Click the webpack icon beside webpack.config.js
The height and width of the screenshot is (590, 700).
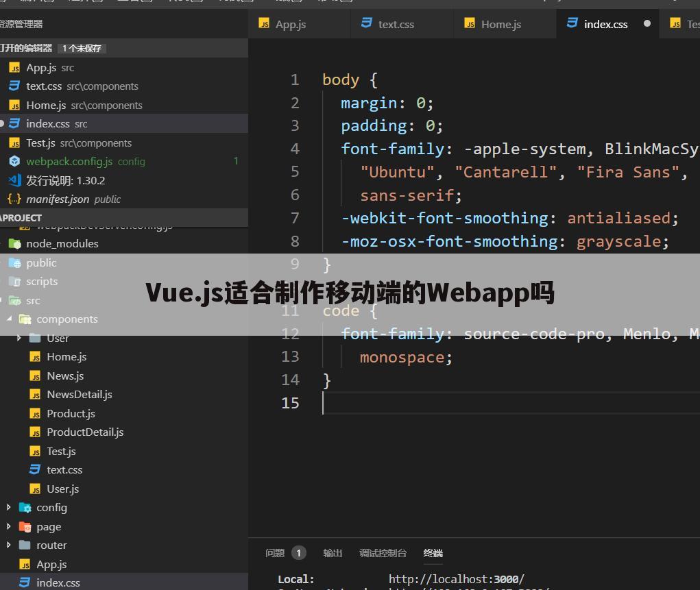pos(14,161)
